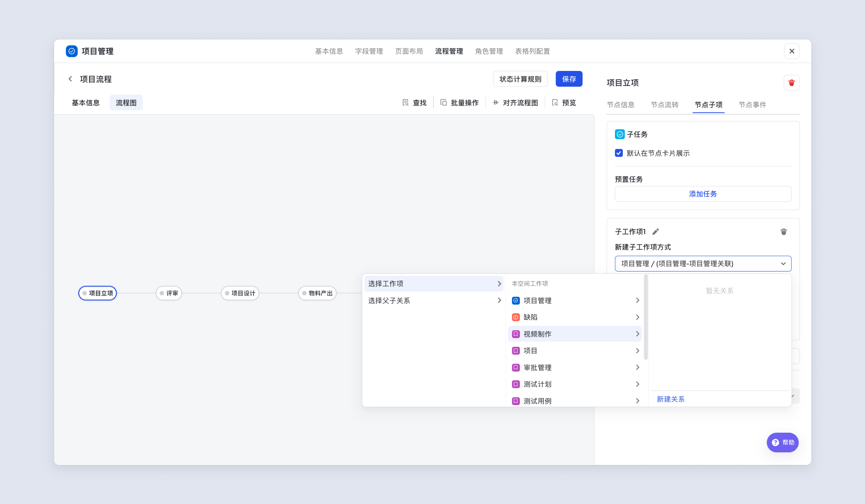Click the 子任务 blue check icon
Image resolution: width=865 pixels, height=504 pixels.
[x=620, y=134]
